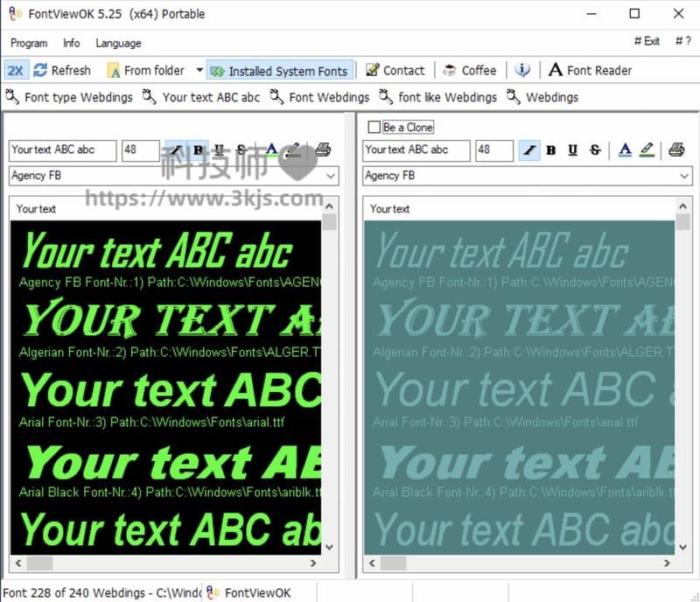Click left pane horizontal scroll right arrow
Screen dimensions: 700x602
[x=313, y=563]
